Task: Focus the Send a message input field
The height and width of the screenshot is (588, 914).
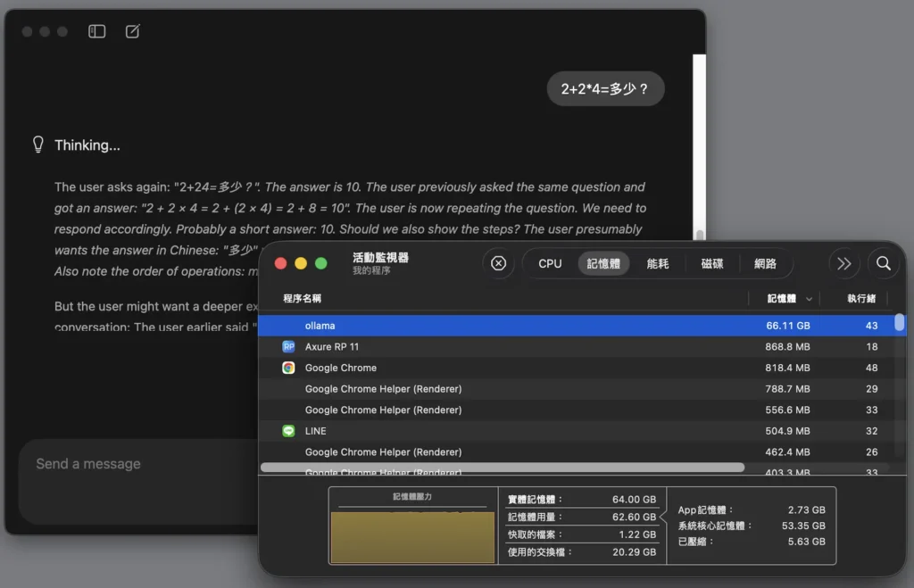Action: 140,481
